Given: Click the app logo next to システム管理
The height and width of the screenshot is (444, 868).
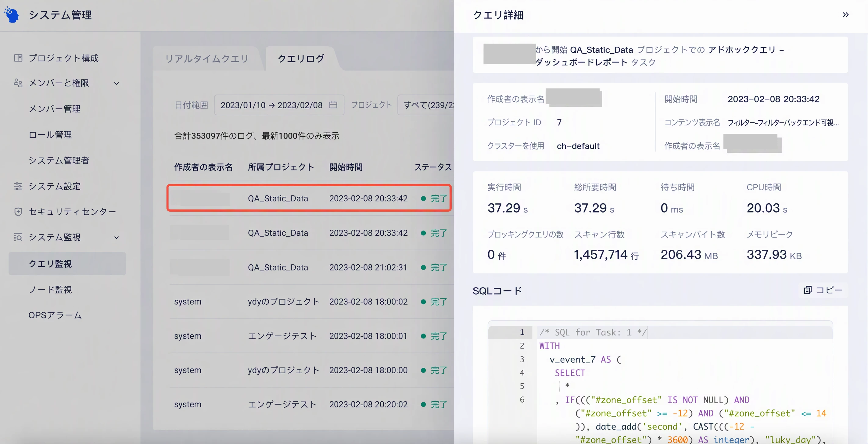Looking at the screenshot, I should coord(12,15).
